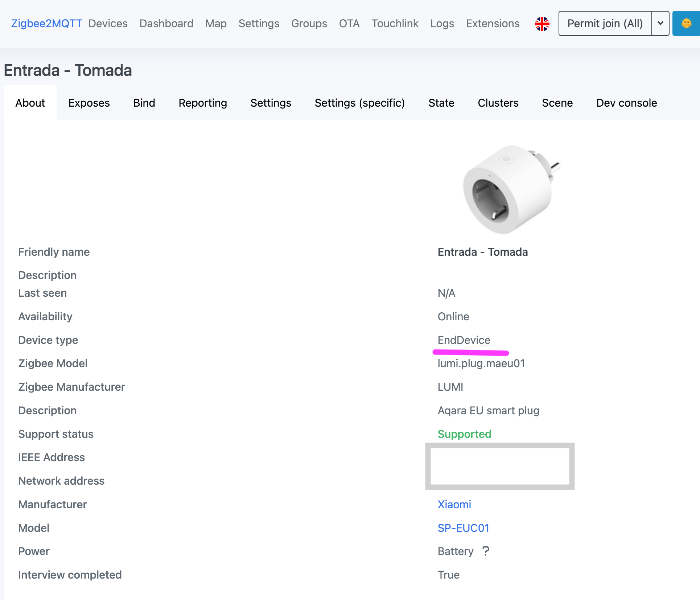Switch to the Bind tab
This screenshot has height=600, width=700.
tap(144, 103)
